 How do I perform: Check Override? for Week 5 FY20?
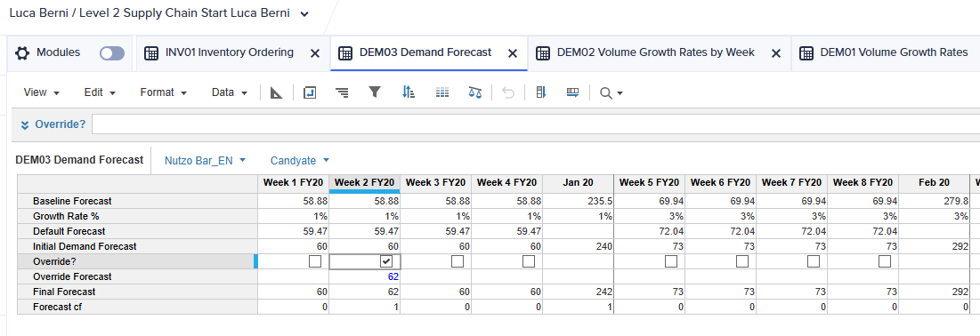pos(670,261)
